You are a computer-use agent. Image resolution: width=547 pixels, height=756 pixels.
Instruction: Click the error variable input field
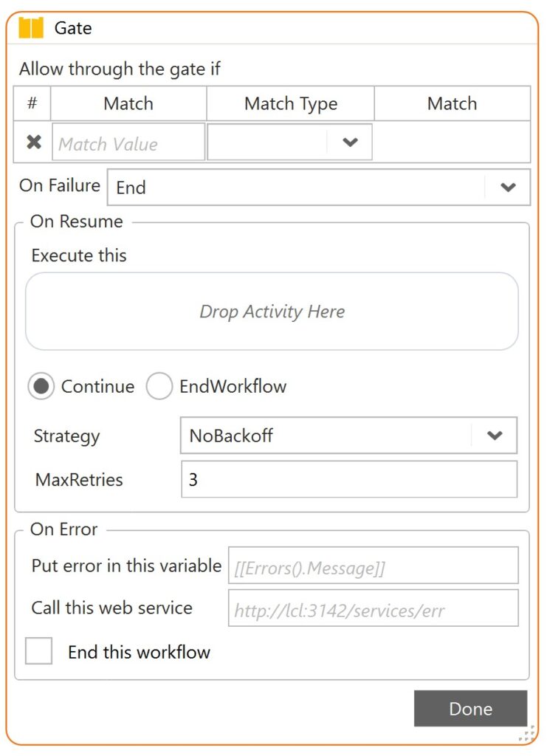click(373, 566)
